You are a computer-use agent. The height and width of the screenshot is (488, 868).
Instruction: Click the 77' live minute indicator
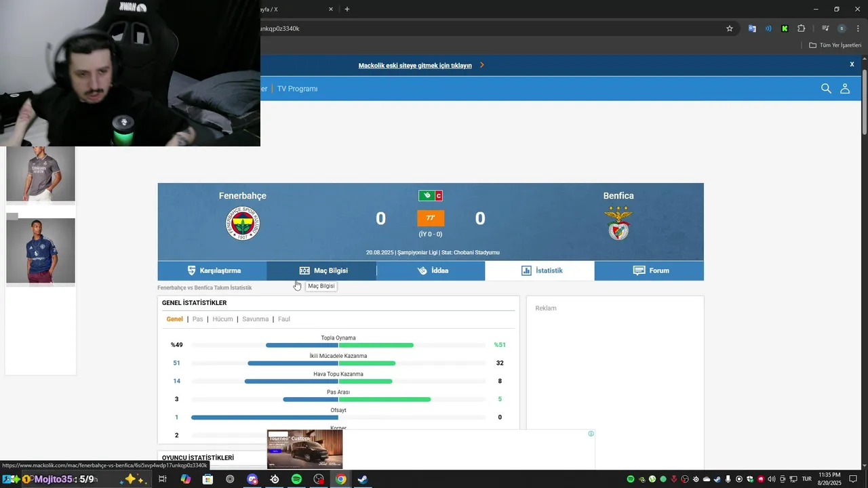(x=431, y=218)
